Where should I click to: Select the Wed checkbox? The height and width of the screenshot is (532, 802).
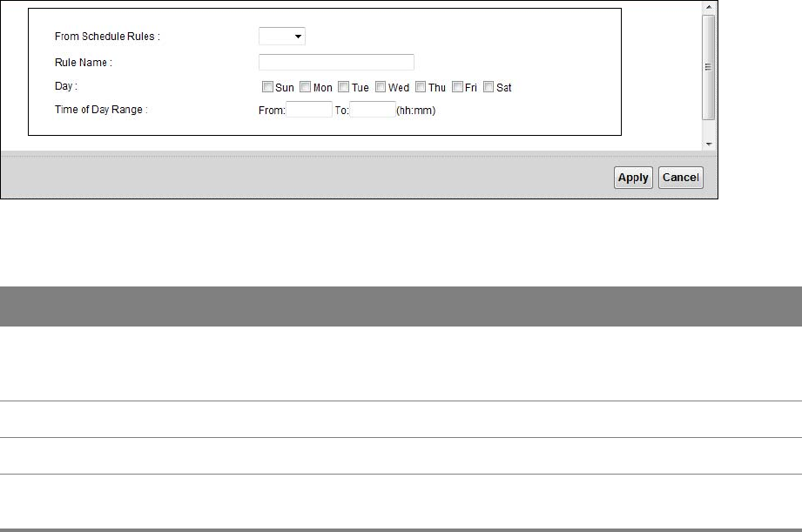pyautogui.click(x=381, y=87)
